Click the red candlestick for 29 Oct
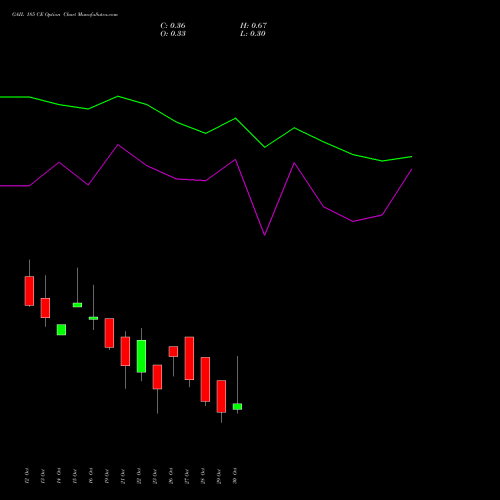This screenshot has width=500, height=500. (221, 396)
